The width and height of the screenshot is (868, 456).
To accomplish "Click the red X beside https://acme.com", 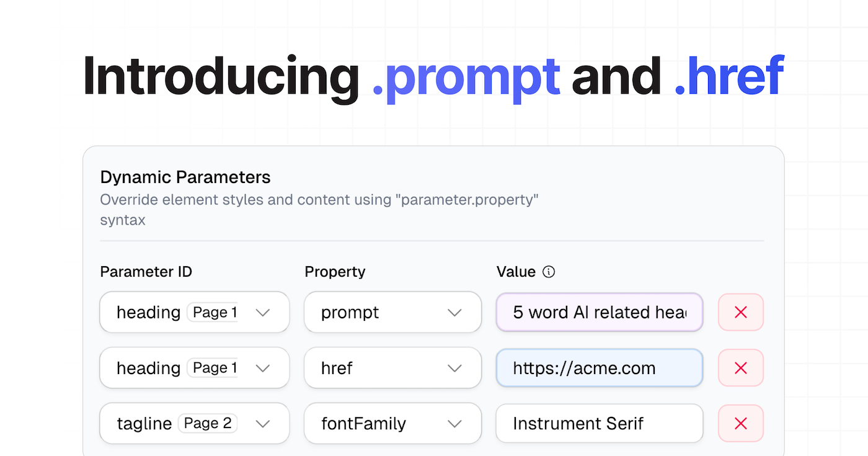I will point(741,368).
